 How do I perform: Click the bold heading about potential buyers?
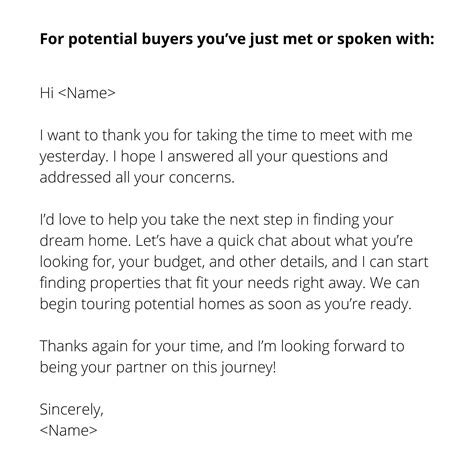point(237,39)
